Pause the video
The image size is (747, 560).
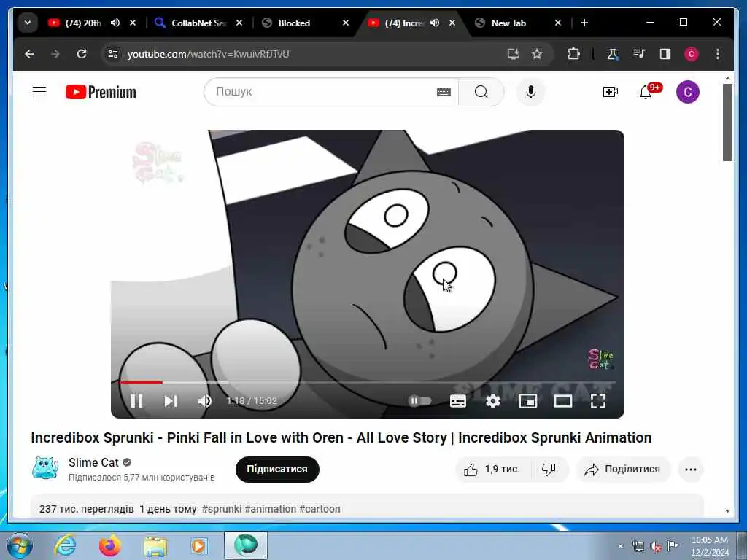coord(136,401)
